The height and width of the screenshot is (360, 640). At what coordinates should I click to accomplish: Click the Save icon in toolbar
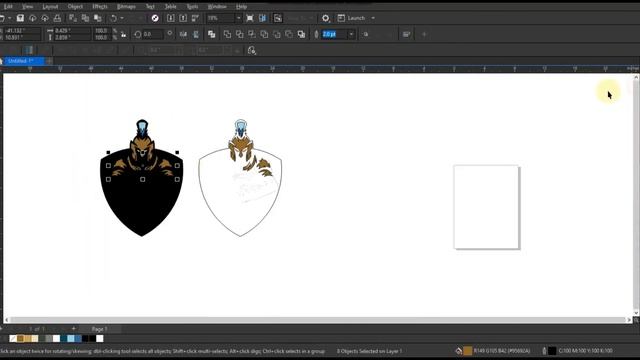pyautogui.click(x=20, y=18)
